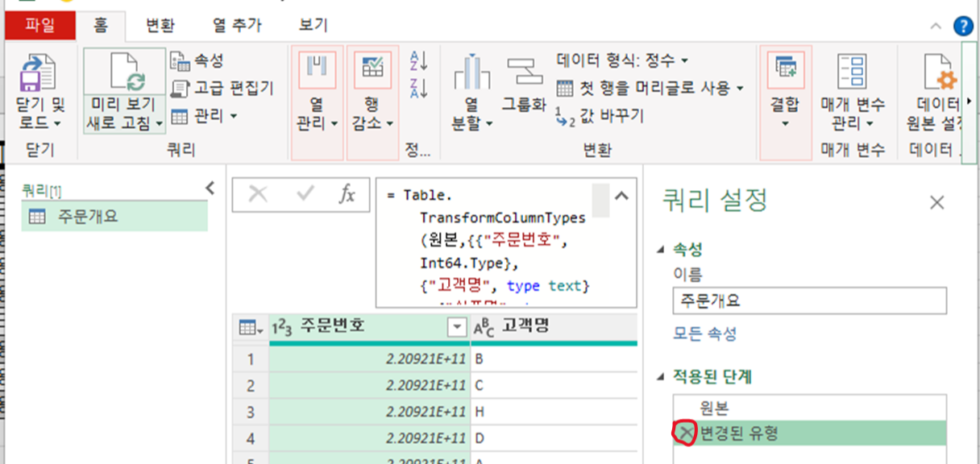This screenshot has height=464, width=980.
Task: Open the 파일 tab
Action: coord(40,26)
